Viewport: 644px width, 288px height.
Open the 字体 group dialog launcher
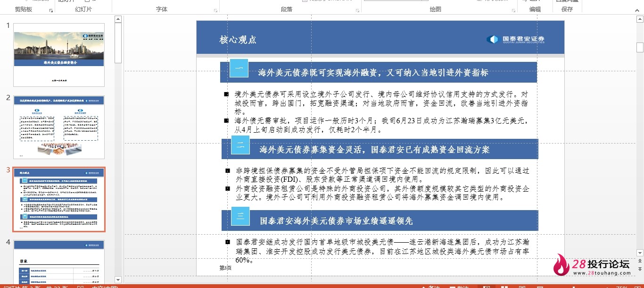click(215, 10)
